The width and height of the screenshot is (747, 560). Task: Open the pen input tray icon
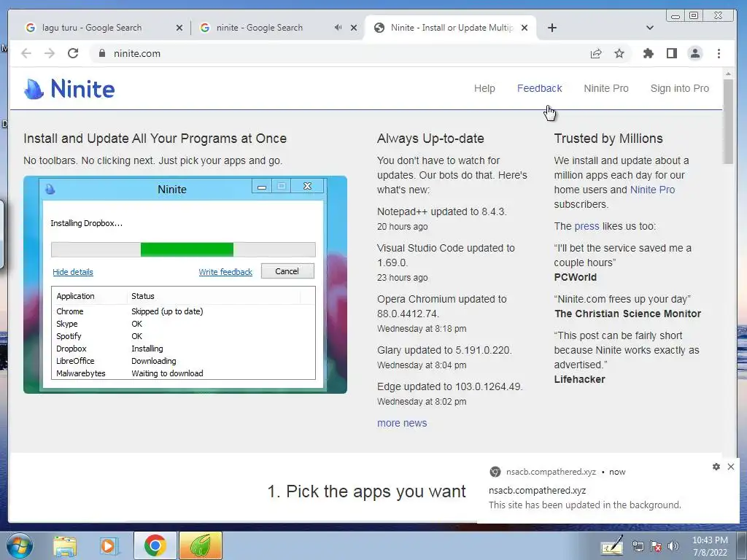(612, 545)
